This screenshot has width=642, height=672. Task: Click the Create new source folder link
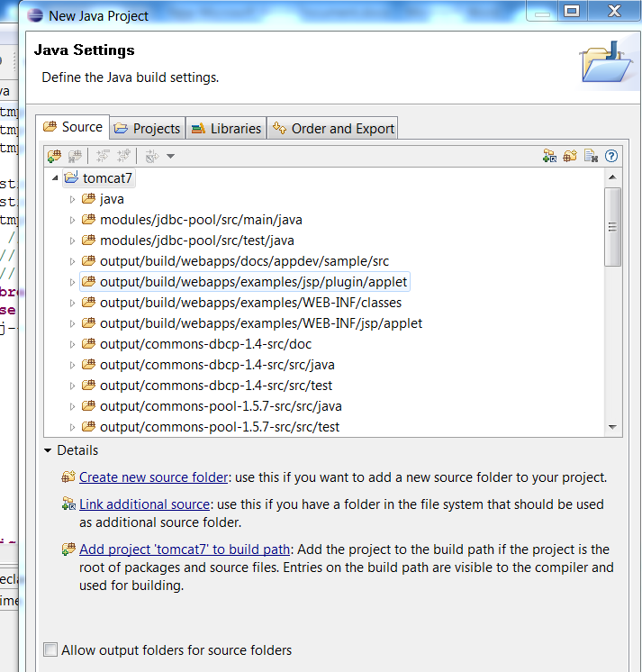pos(154,477)
